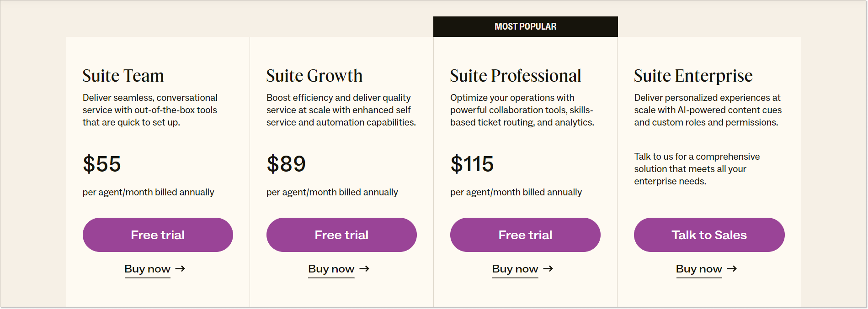Image resolution: width=868 pixels, height=309 pixels.
Task: Open the Buy now link for Suite Team
Action: [147, 269]
